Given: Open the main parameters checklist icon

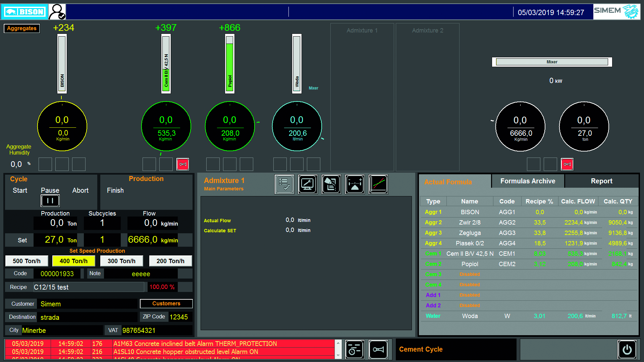Looking at the screenshot, I should [284, 184].
